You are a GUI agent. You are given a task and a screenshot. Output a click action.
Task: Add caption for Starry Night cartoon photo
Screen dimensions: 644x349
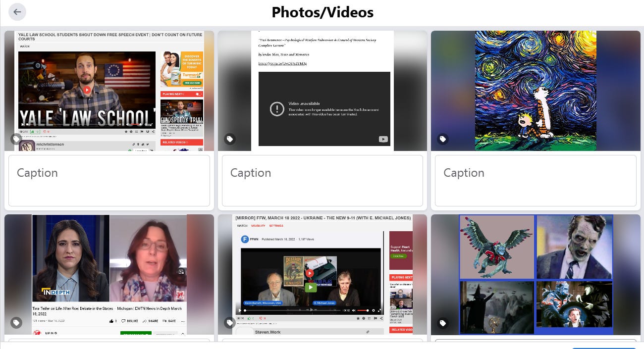pos(536,181)
